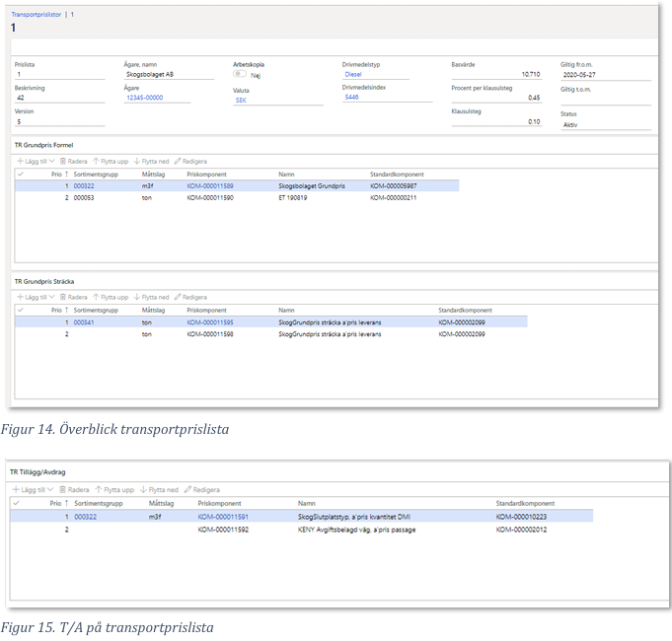Tick select-all checkmark in TR Grundpris Formel grid

tap(20, 174)
